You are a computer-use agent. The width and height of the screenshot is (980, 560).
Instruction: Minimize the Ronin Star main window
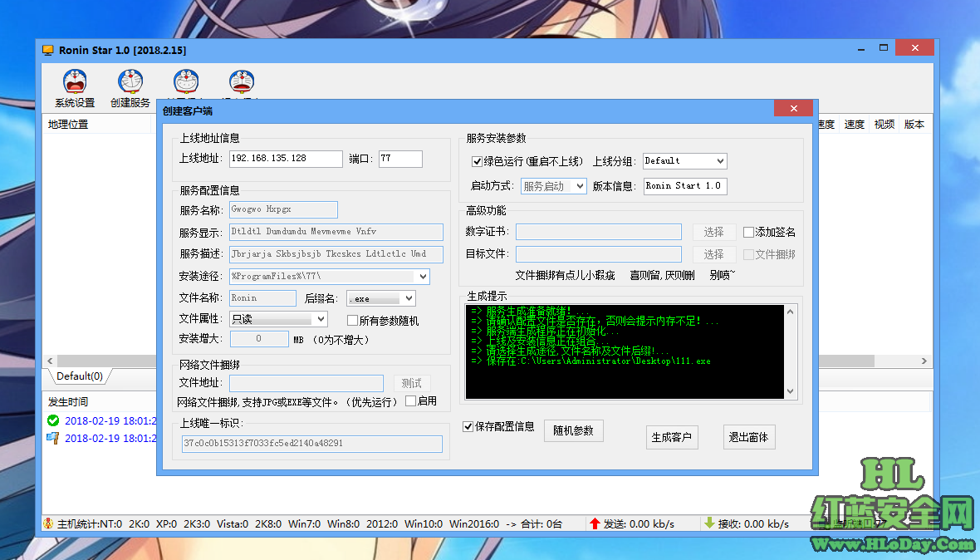[861, 48]
